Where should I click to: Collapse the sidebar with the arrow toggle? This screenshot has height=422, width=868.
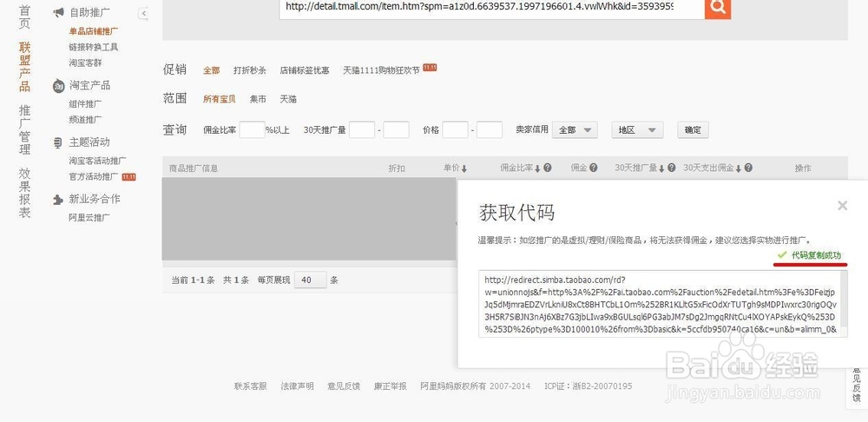tap(143, 13)
